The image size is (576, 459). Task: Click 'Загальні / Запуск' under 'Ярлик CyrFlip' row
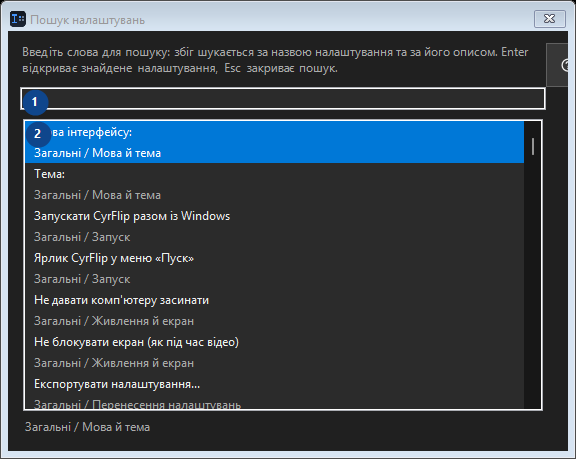[82, 279]
